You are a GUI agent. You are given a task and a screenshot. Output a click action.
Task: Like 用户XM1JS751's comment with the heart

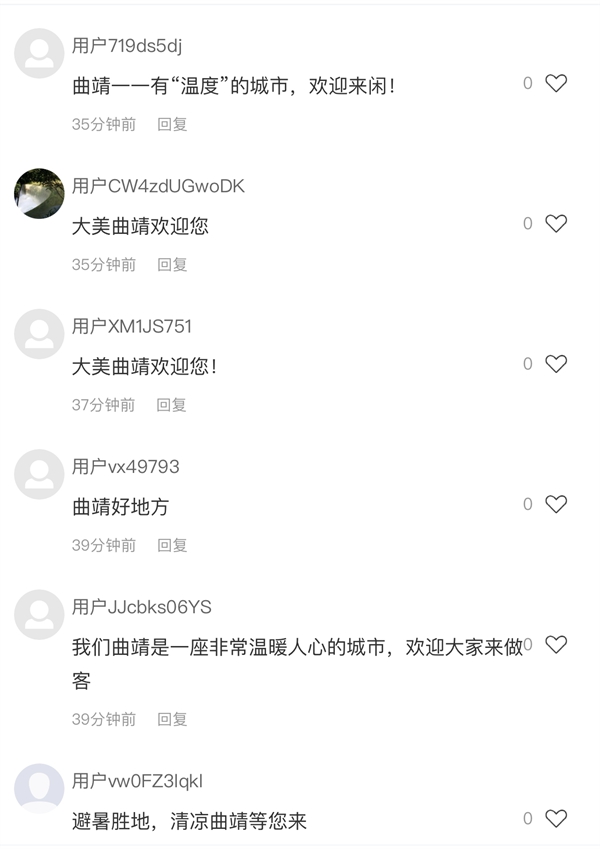point(556,363)
